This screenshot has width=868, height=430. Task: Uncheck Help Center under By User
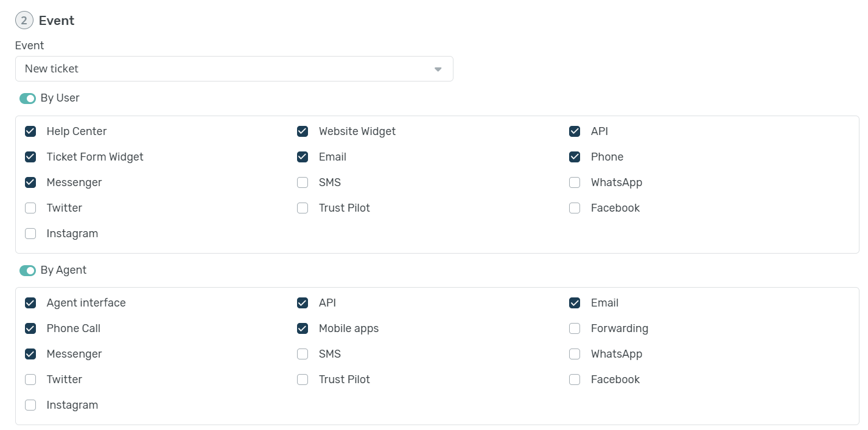click(x=30, y=131)
